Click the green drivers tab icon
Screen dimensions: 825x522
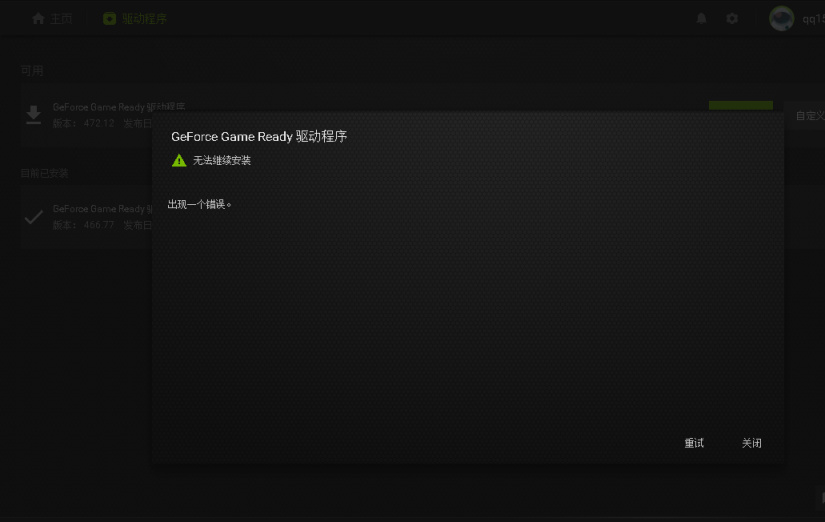[x=109, y=19]
